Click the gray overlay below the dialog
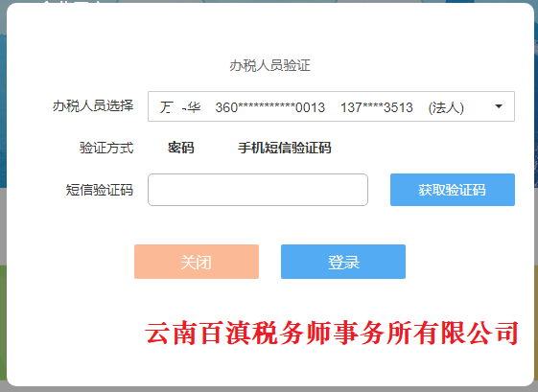Viewport: 538px width, 392px height. 269,389
